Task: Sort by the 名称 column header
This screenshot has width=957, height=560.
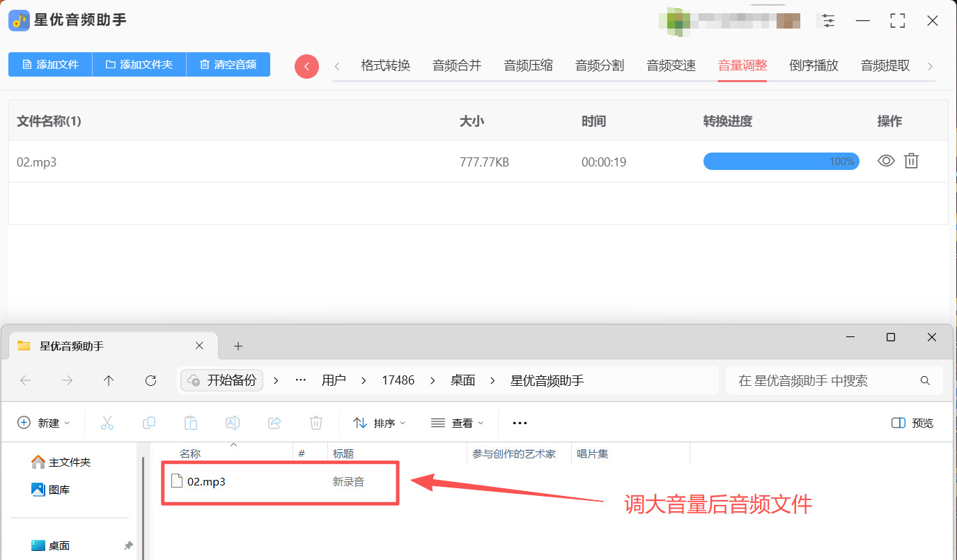Action: pyautogui.click(x=189, y=453)
